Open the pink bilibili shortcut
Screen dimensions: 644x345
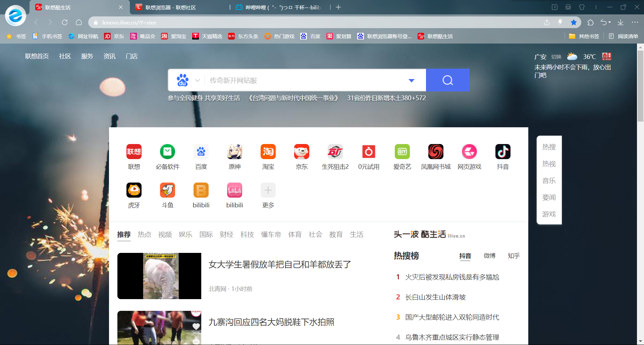tap(234, 190)
